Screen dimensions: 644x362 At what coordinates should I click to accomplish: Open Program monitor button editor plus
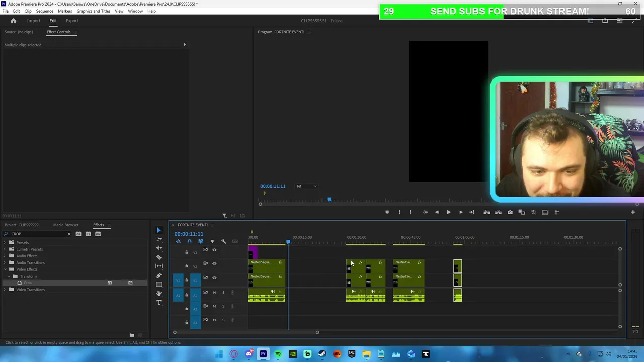(633, 212)
